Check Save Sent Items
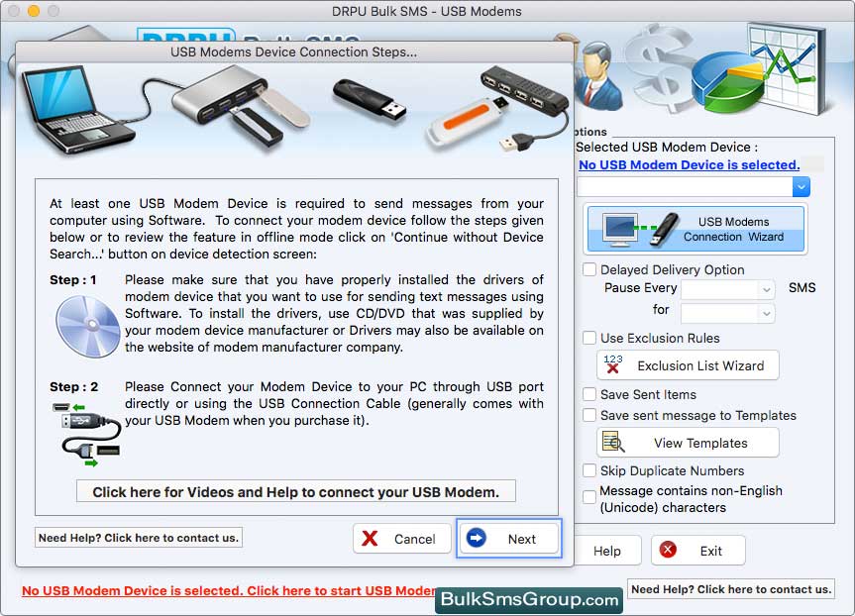The image size is (855, 616). tap(589, 394)
